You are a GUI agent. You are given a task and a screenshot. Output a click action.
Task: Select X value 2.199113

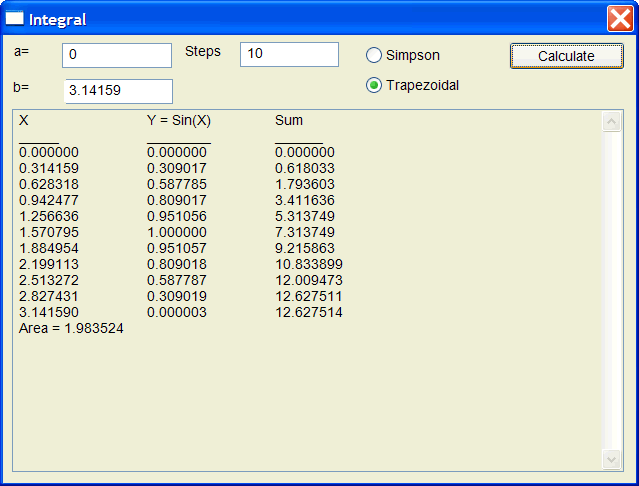[x=49, y=264]
